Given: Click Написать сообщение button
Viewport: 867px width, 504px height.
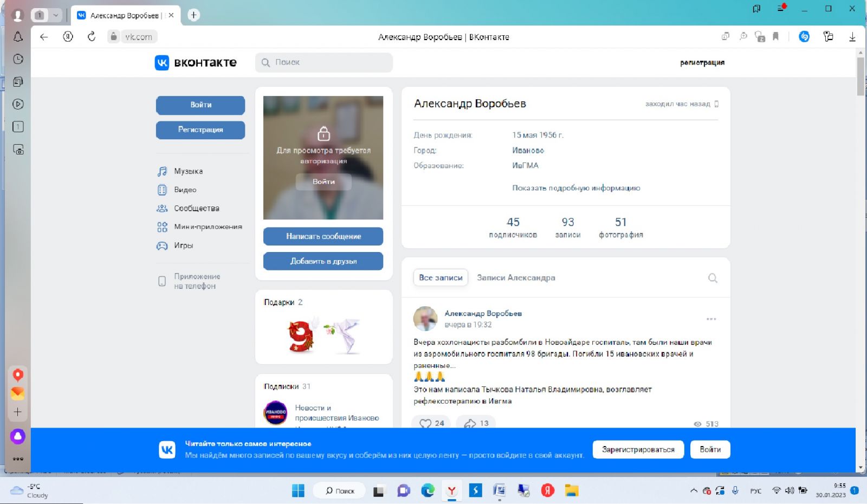Looking at the screenshot, I should tap(323, 236).
